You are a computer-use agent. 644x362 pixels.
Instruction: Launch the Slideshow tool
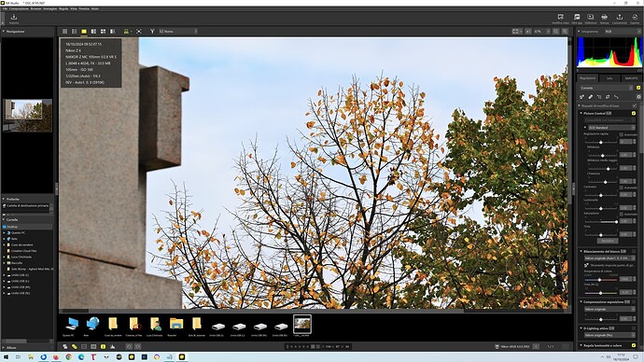[x=590, y=17]
